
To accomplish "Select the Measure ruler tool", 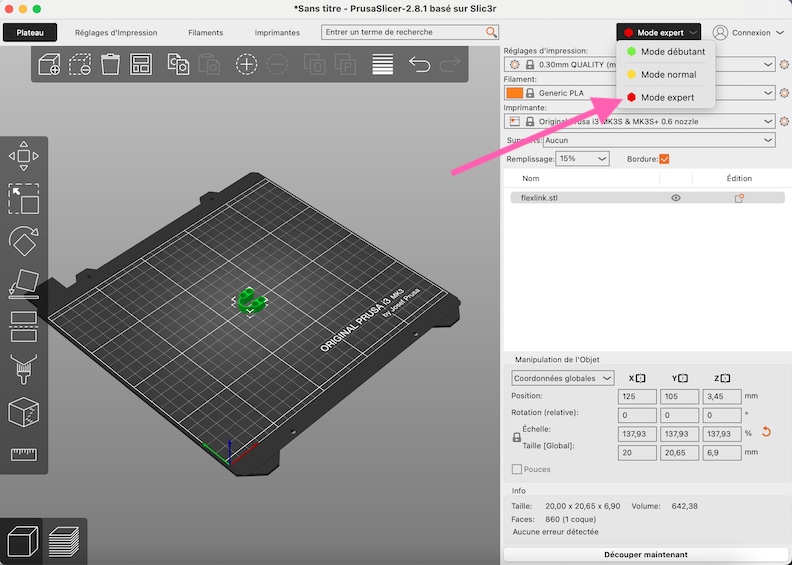I will [x=24, y=454].
